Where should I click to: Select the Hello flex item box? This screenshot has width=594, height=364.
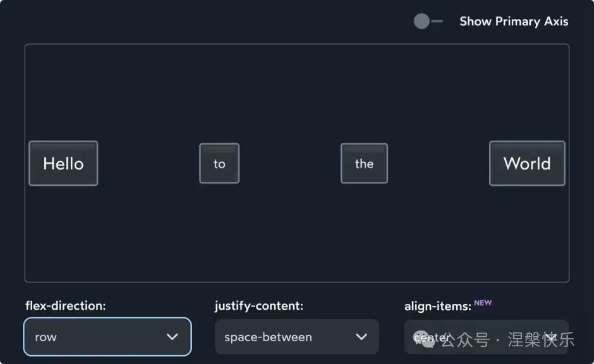pyautogui.click(x=63, y=163)
